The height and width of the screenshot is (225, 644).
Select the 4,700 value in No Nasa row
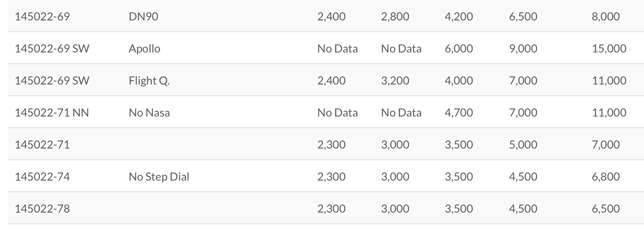pos(459,112)
